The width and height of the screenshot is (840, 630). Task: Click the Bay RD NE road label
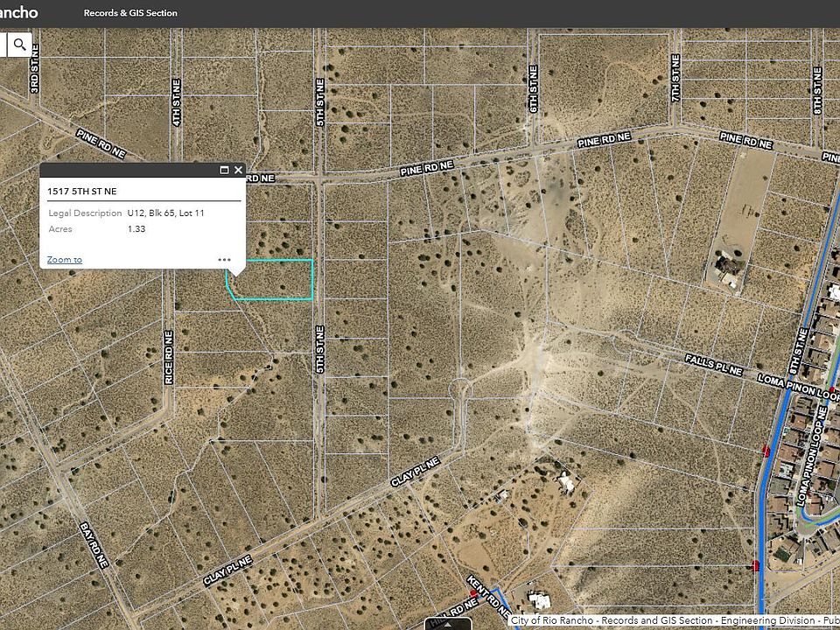[92, 546]
